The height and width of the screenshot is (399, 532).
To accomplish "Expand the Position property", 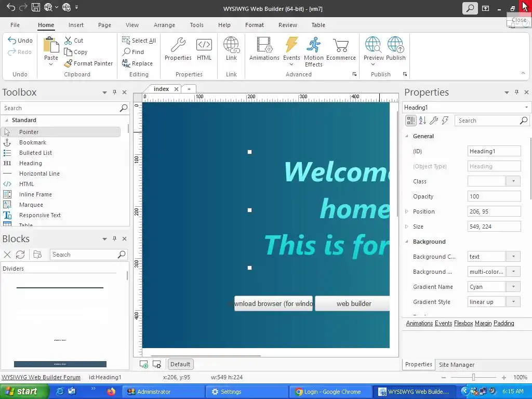I will point(407,211).
